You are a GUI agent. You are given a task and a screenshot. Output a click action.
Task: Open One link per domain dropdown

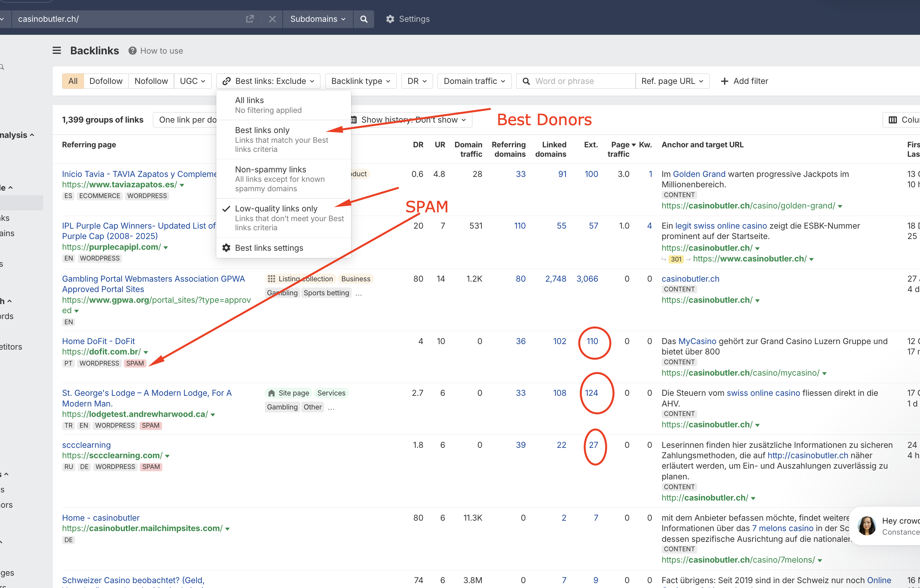pos(185,120)
